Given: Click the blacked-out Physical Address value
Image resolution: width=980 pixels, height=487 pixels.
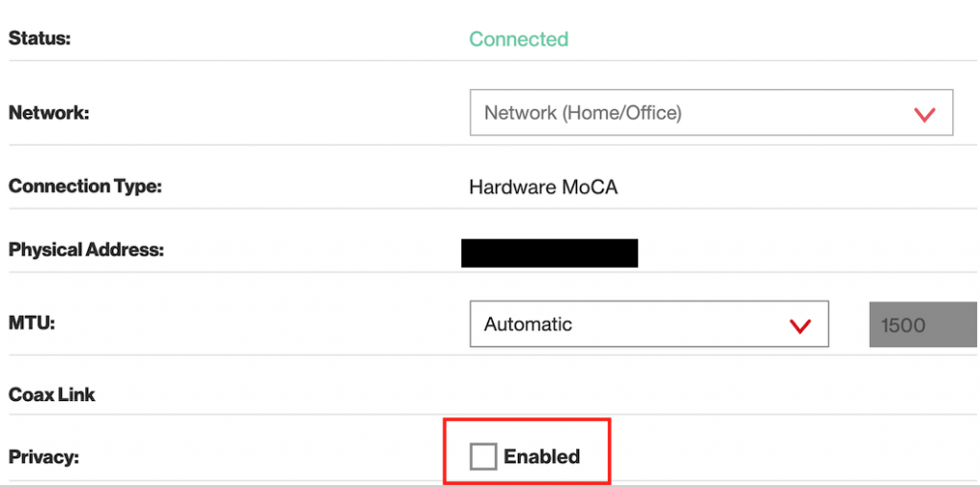Looking at the screenshot, I should 549,253.
